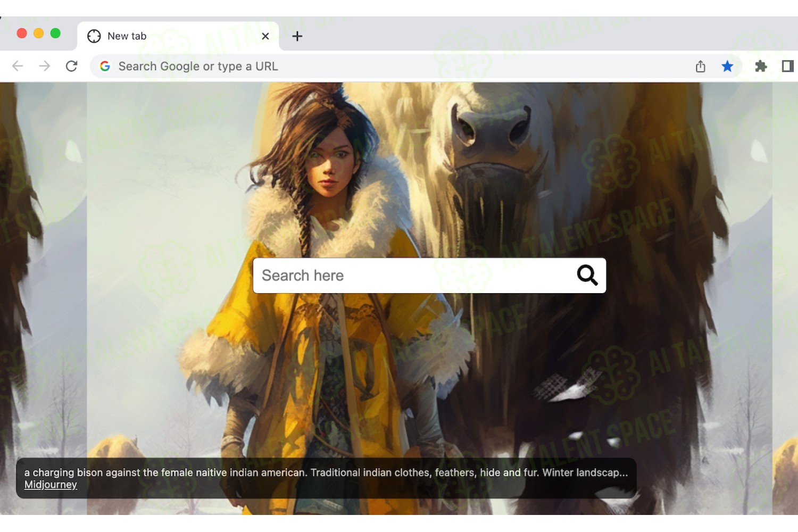Open the extensions puzzle icon
Viewport: 798px width, 532px height.
761,66
